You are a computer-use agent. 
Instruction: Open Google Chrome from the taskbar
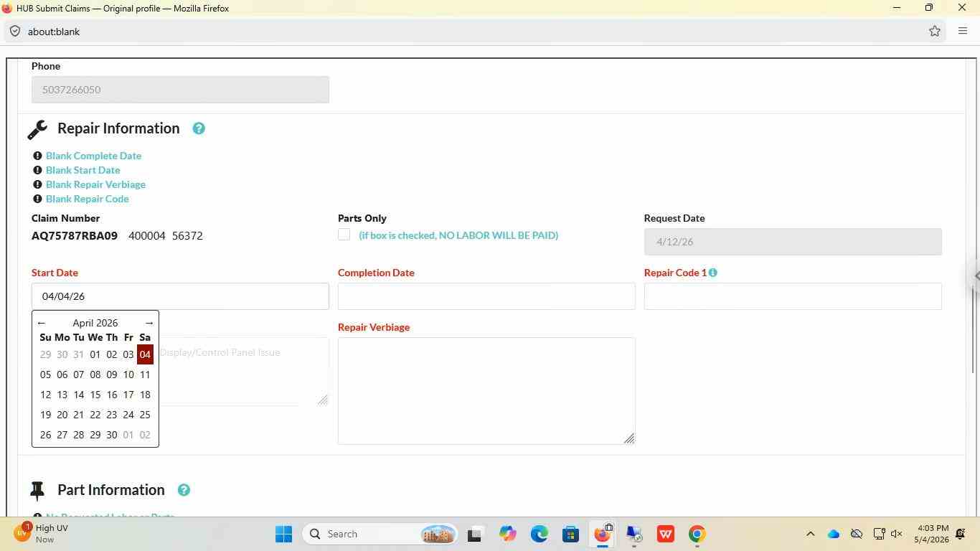click(x=697, y=534)
